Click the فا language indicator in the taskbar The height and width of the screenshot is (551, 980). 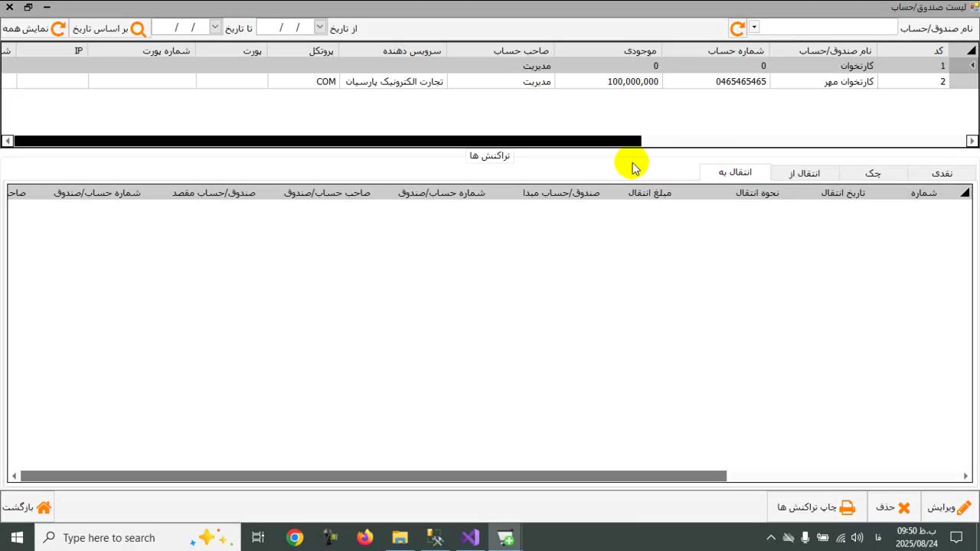pyautogui.click(x=878, y=537)
